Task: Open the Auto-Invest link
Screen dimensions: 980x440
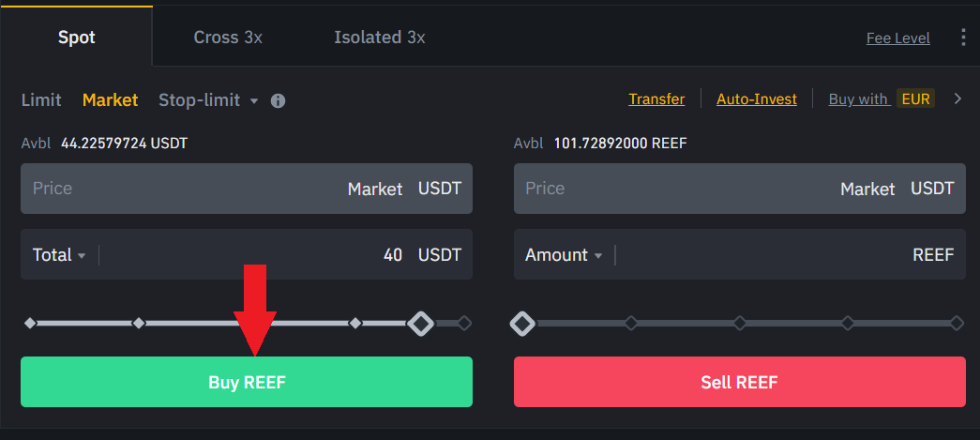Action: (756, 99)
